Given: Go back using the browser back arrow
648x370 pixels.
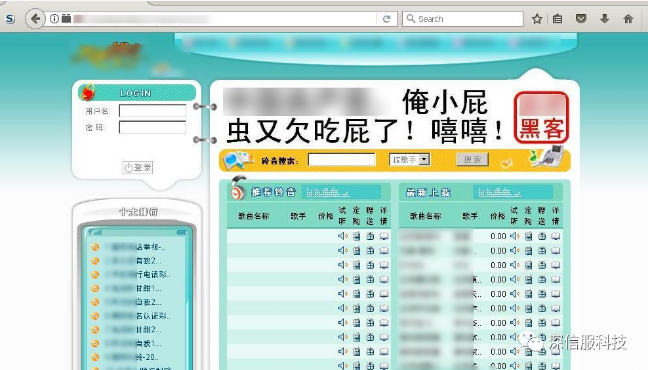Looking at the screenshot, I should click(x=36, y=19).
